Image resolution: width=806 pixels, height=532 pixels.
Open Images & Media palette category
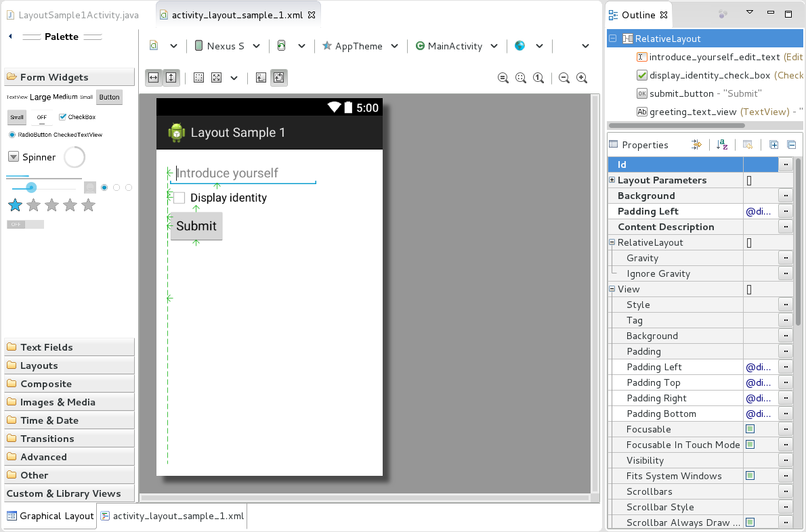(69, 402)
